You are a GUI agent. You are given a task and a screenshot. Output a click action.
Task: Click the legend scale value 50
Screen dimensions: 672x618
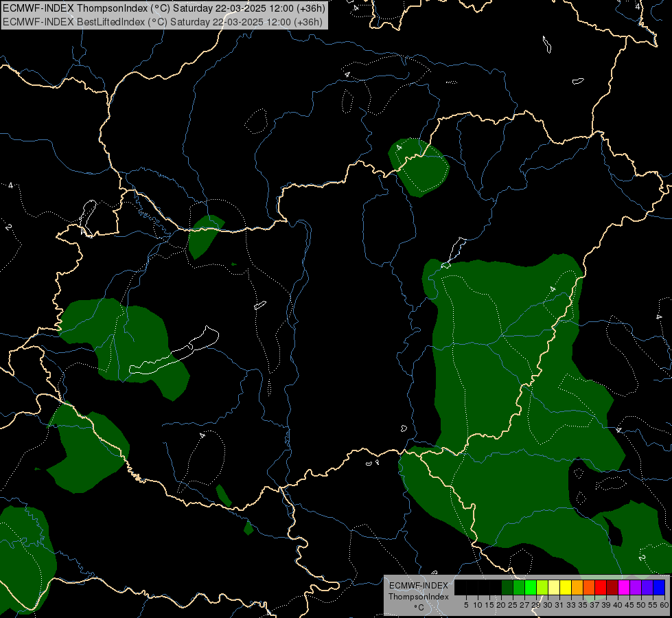[x=642, y=605]
